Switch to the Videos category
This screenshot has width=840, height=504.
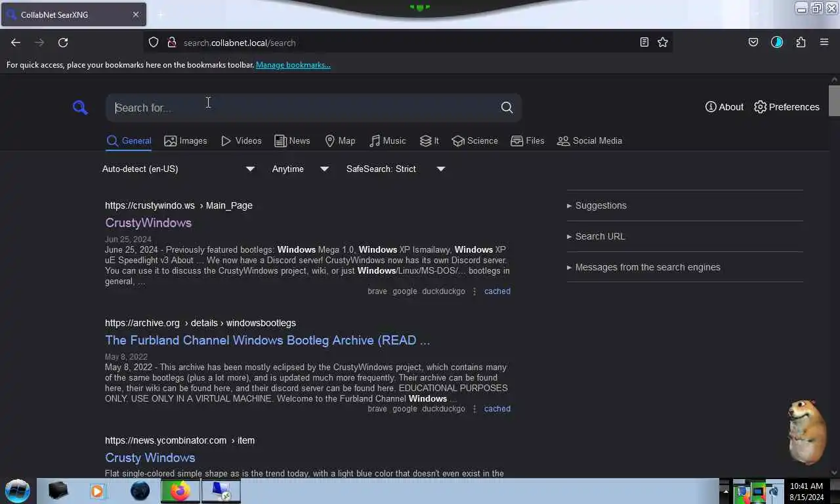click(x=241, y=141)
